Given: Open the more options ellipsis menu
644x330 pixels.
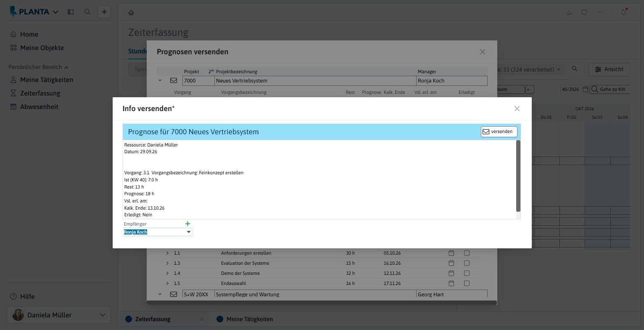Looking at the screenshot, I should (x=599, y=12).
